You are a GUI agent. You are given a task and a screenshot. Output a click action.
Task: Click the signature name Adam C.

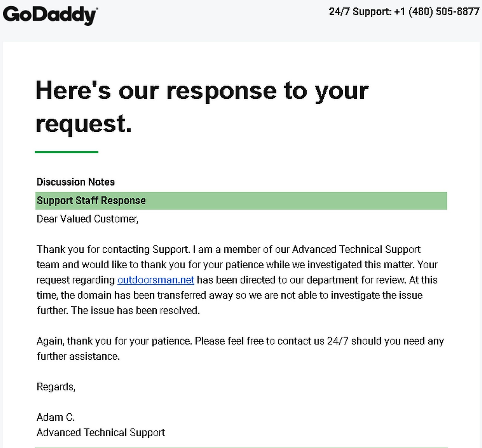(55, 417)
